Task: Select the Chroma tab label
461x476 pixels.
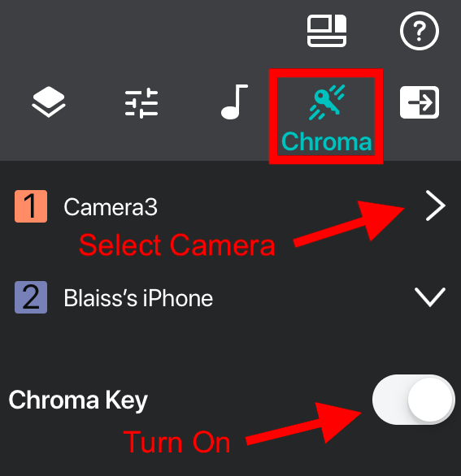Action: pos(326,141)
